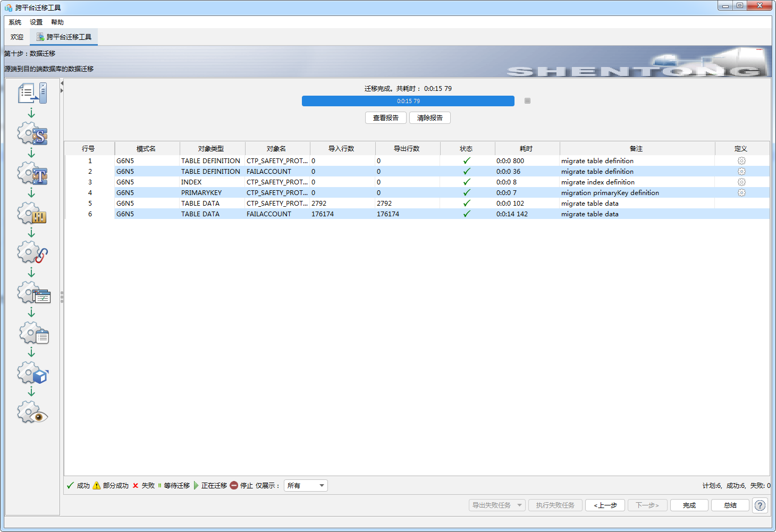Click the gear with clipboard step icon
This screenshot has width=776, height=532.
[x=34, y=334]
